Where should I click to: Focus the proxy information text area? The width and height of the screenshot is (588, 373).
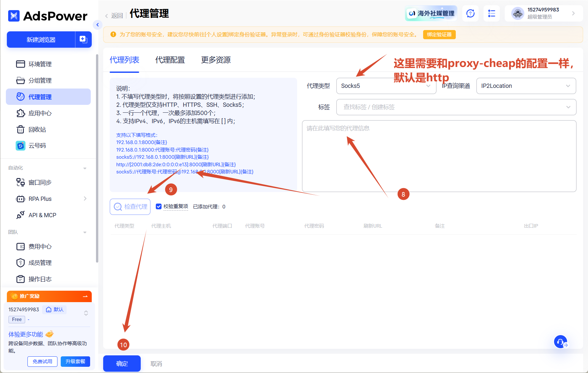click(439, 156)
